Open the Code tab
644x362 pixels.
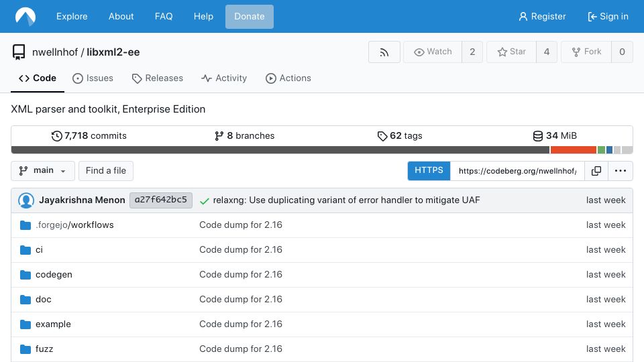click(x=38, y=78)
